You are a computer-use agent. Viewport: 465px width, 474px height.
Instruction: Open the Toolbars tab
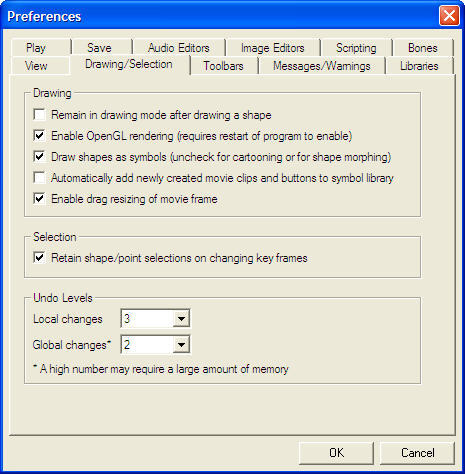(223, 66)
